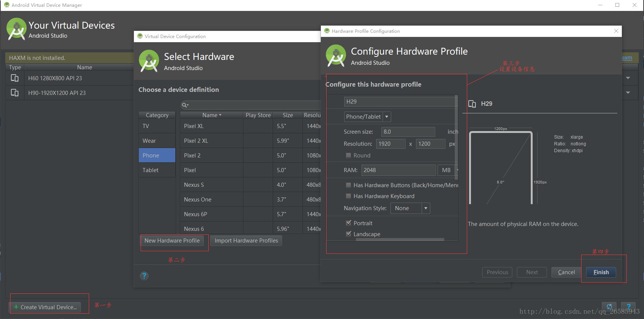Click the RAM field with 2048
This screenshot has width=644, height=319.
pos(399,170)
